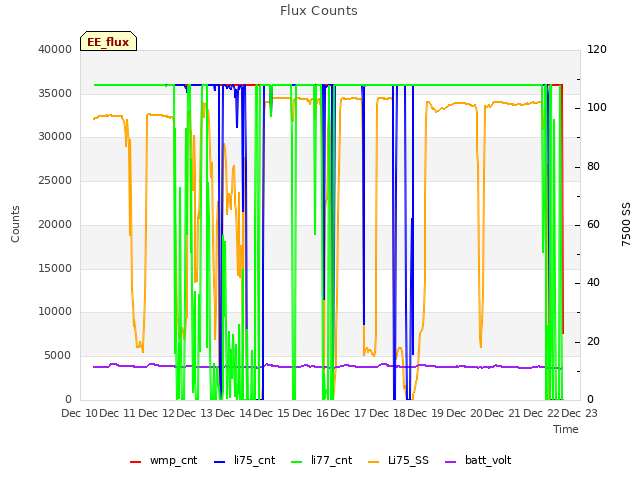Click the 30000 left axis value
The height and width of the screenshot is (480, 640).
55,136
